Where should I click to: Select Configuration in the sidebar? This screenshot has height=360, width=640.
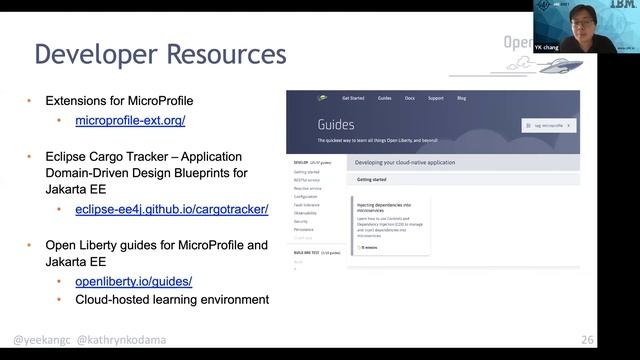(305, 197)
